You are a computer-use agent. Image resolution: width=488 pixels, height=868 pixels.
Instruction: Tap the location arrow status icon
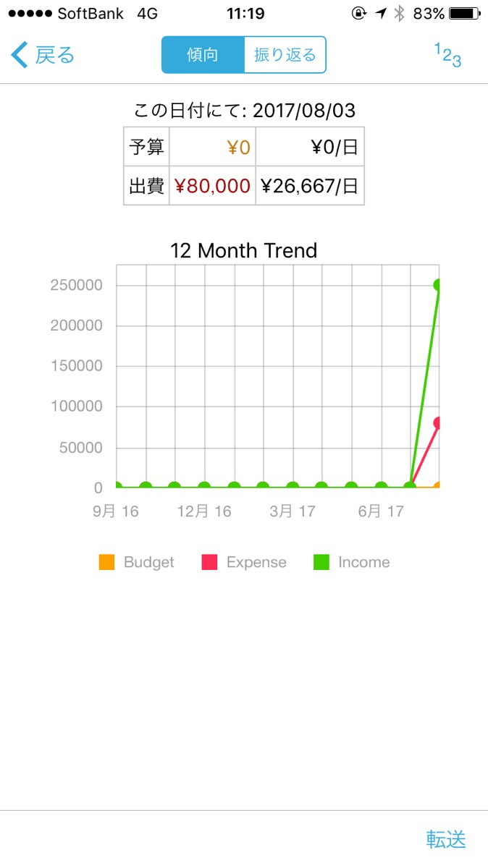click(x=380, y=14)
